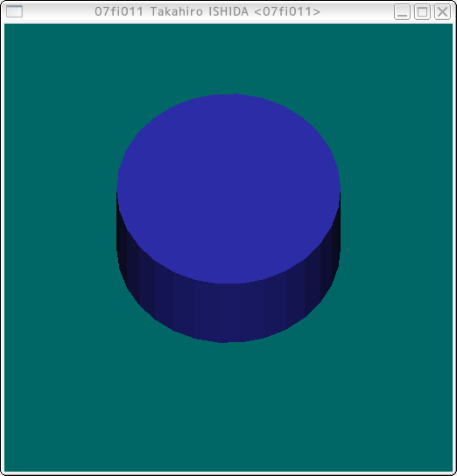The width and height of the screenshot is (457, 476).
Task: Click teal background above the cylinder
Action: point(228,58)
